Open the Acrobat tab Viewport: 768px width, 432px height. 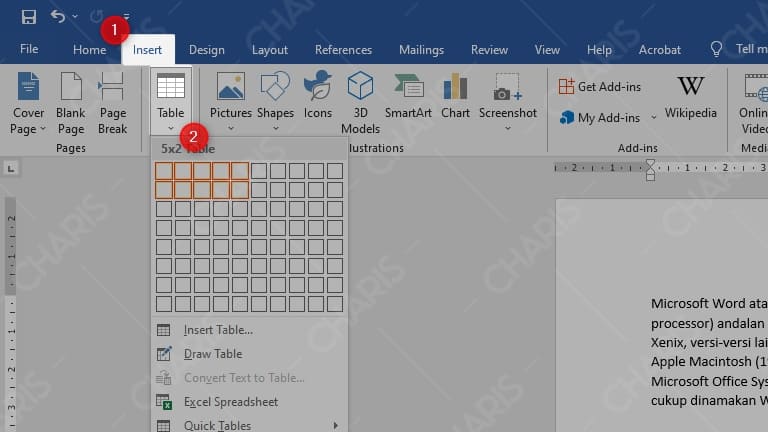pos(659,49)
